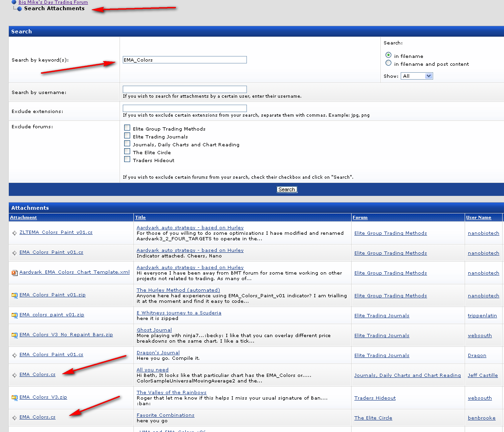504x432 pixels.
Task: Open E Whitneys journey to a Scuderia
Action: [179, 313]
